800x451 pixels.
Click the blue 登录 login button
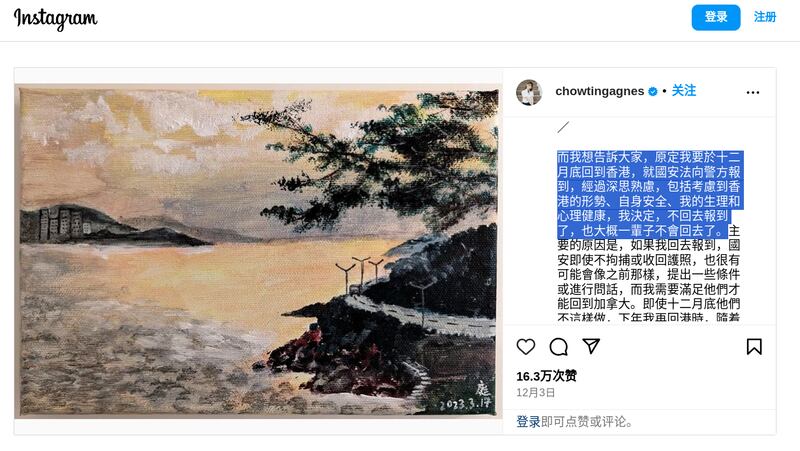point(716,17)
